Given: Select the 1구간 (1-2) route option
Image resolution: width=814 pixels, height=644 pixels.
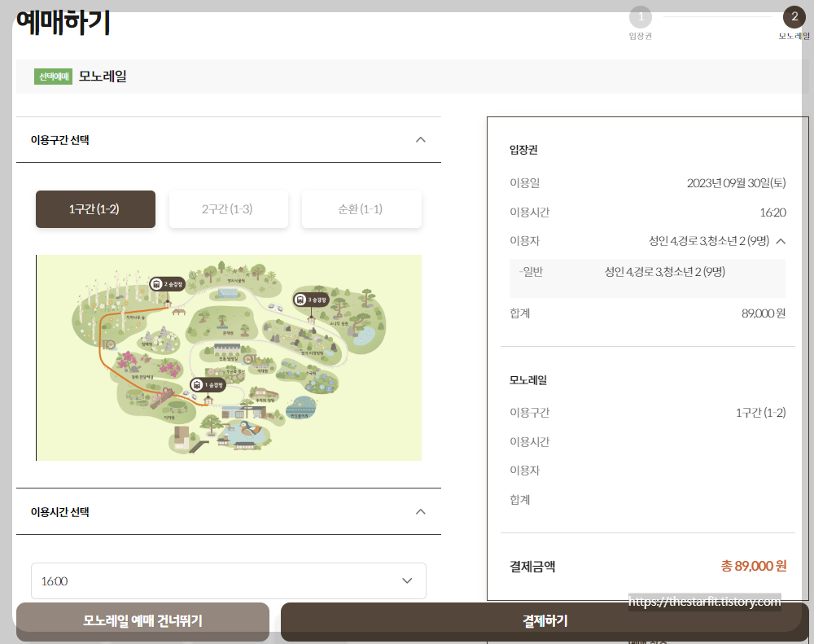Looking at the screenshot, I should pyautogui.click(x=95, y=208).
